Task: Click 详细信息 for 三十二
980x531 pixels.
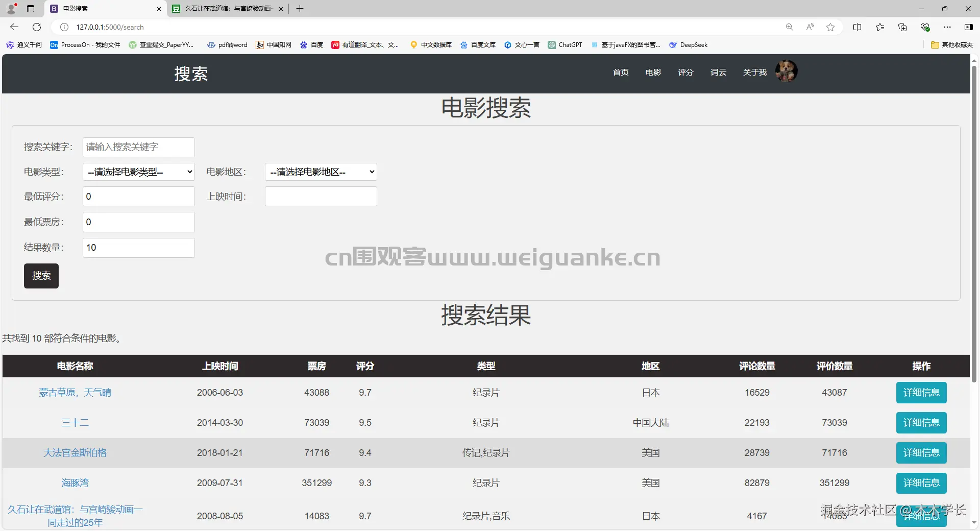Action: [x=921, y=423]
